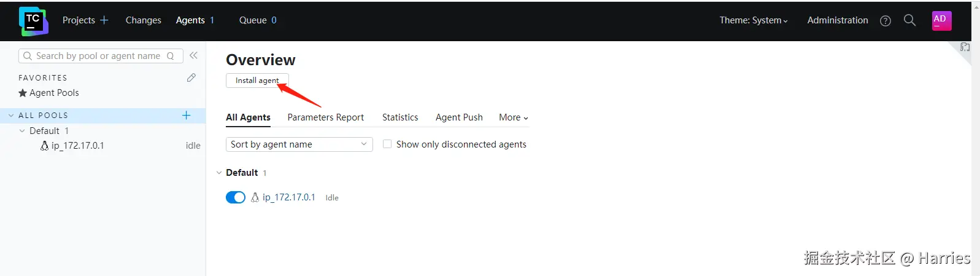Open the TeamCity logo home
980x276 pixels.
pyautogui.click(x=33, y=22)
